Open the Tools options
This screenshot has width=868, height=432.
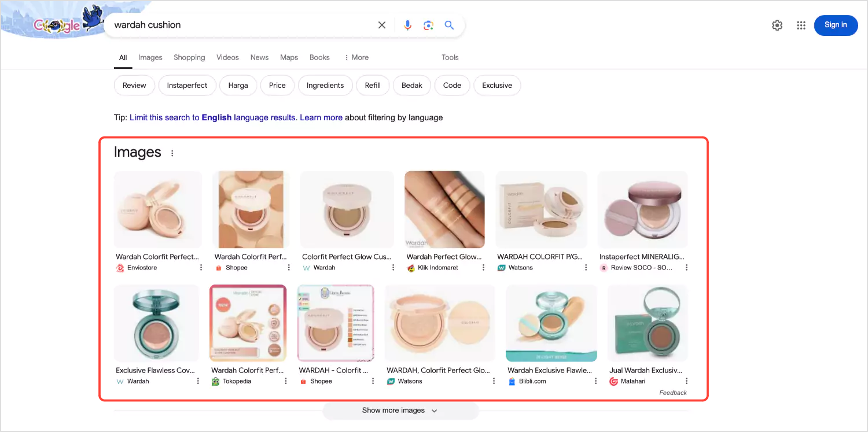tap(450, 57)
